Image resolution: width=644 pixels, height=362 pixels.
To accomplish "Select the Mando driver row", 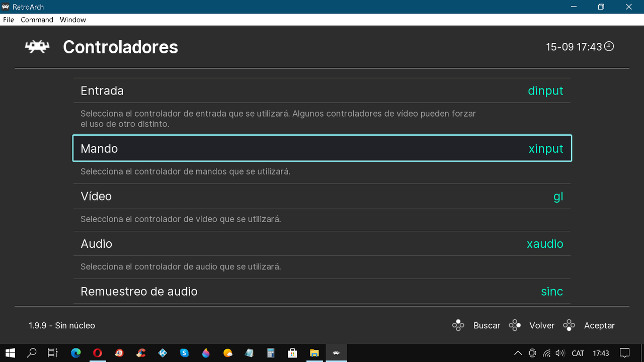I will (x=322, y=148).
